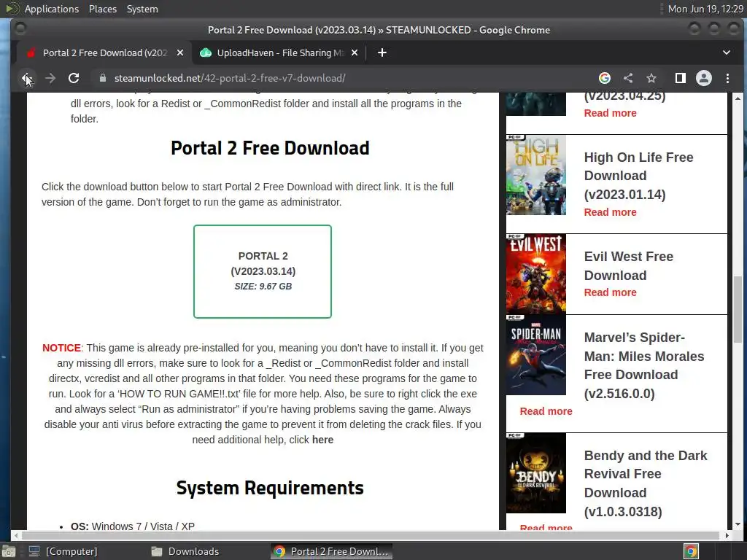Image resolution: width=747 pixels, height=560 pixels.
Task: Click Read more under the v2023.04.25 entry
Action: pos(611,113)
